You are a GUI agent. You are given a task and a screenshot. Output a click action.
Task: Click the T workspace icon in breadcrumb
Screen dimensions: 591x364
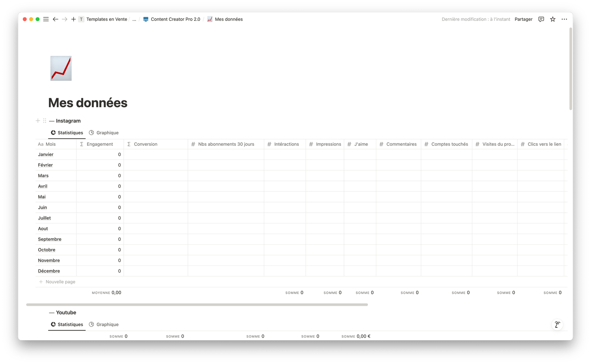coord(81,19)
